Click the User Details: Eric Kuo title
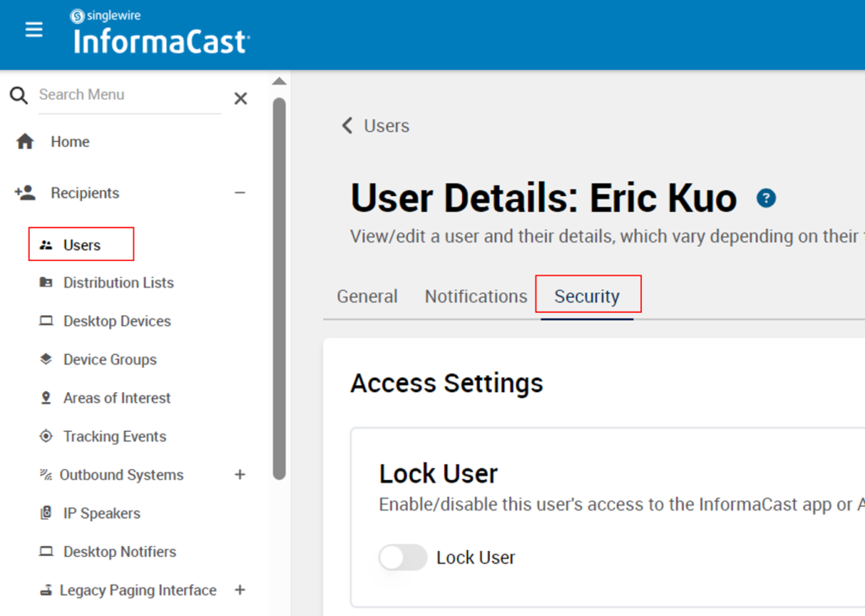Viewport: 865px width, 616px height. pyautogui.click(x=544, y=198)
